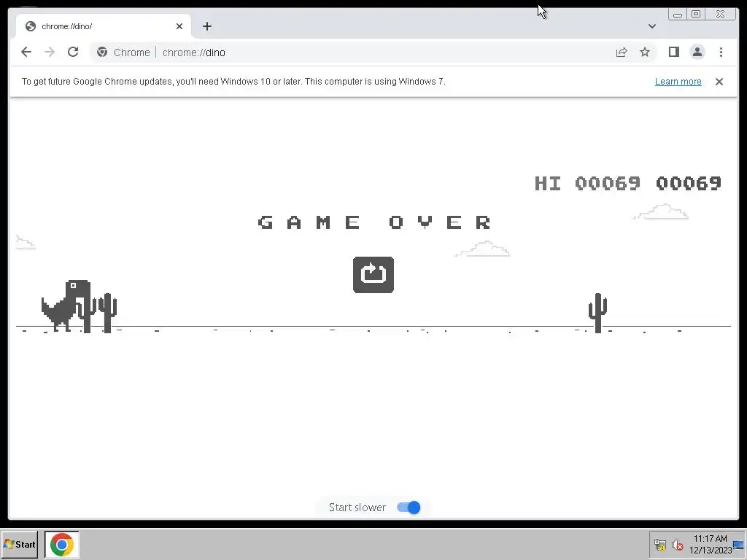This screenshot has height=560, width=747.
Task: Click the show desktop button
Action: click(740, 544)
